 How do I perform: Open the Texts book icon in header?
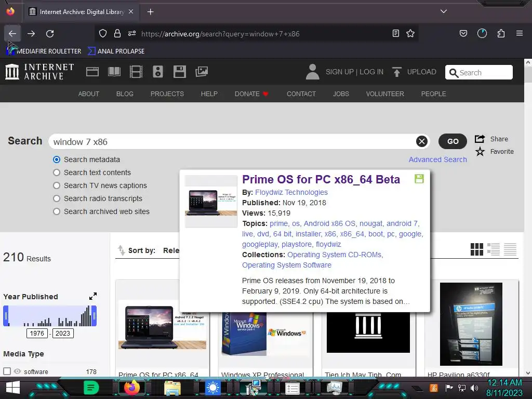114,72
